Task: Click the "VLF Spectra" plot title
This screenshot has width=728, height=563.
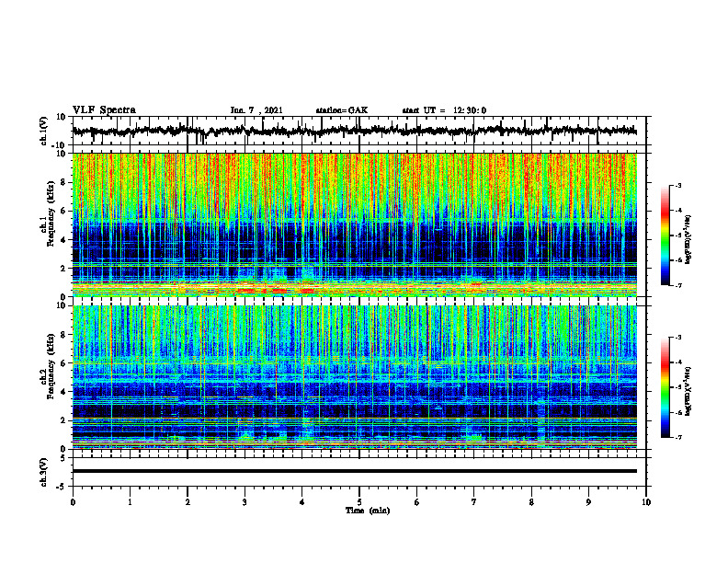Action: [x=104, y=110]
